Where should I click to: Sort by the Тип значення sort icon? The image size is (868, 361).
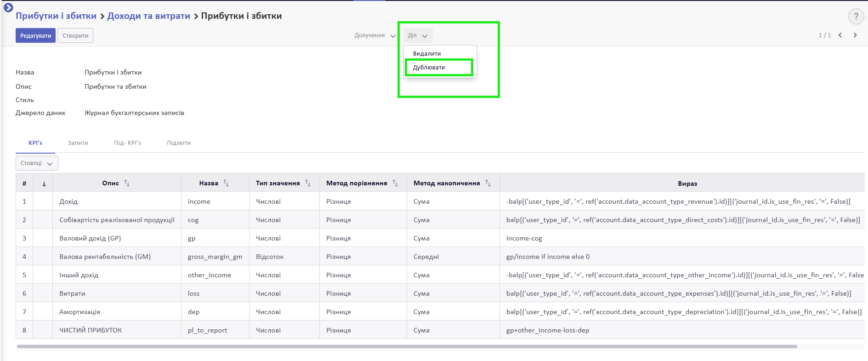coord(308,183)
